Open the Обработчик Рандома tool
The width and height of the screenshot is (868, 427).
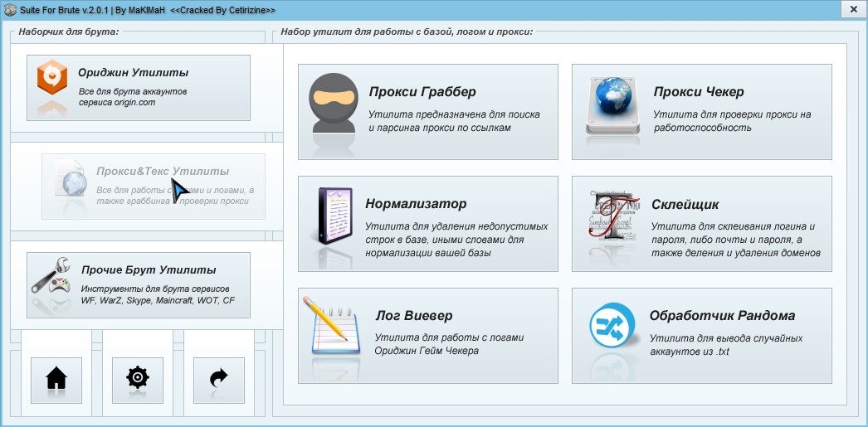[702, 336]
